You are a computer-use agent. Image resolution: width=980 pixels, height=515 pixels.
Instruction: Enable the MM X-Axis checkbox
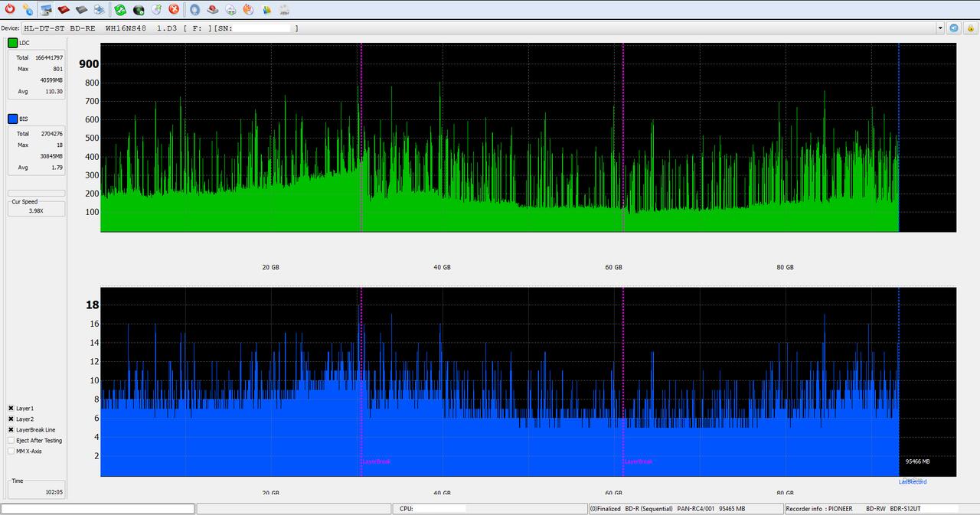click(x=11, y=451)
